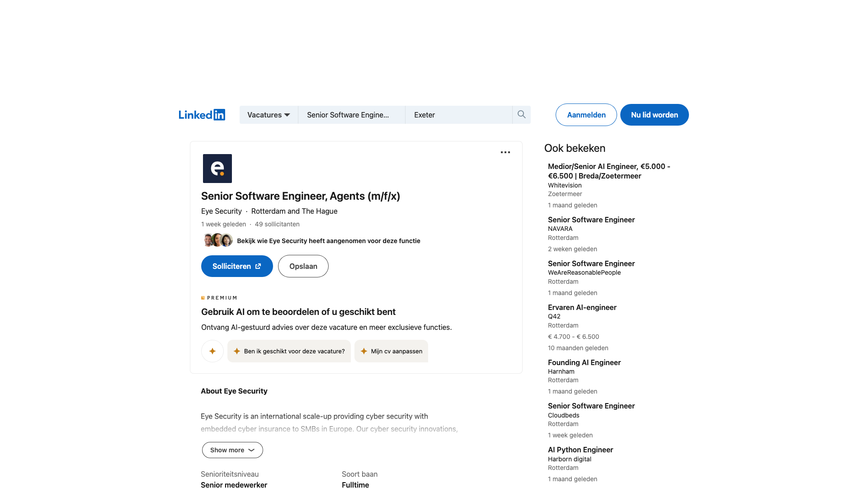View hired employee profile avatars

[x=217, y=240]
